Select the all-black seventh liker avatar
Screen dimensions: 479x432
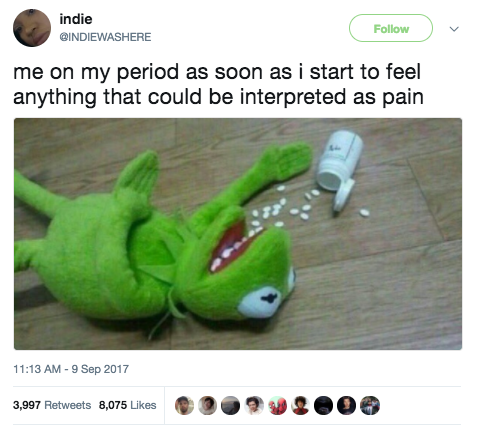click(324, 405)
